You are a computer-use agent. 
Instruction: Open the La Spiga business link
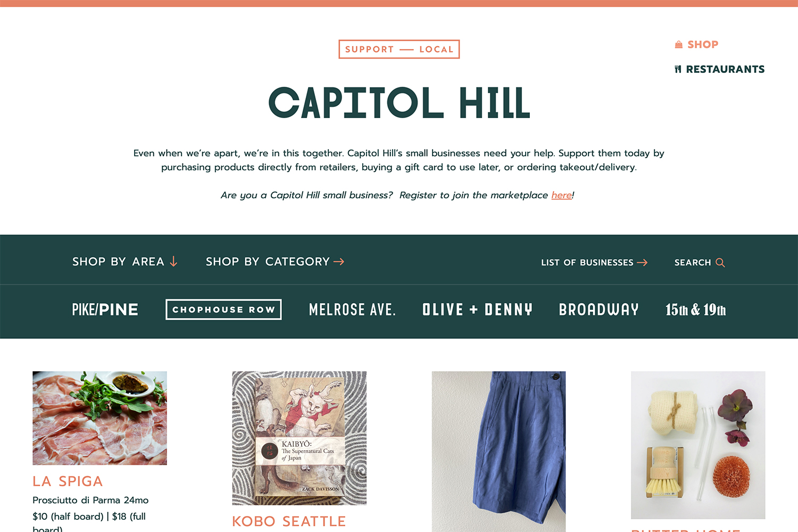point(68,481)
